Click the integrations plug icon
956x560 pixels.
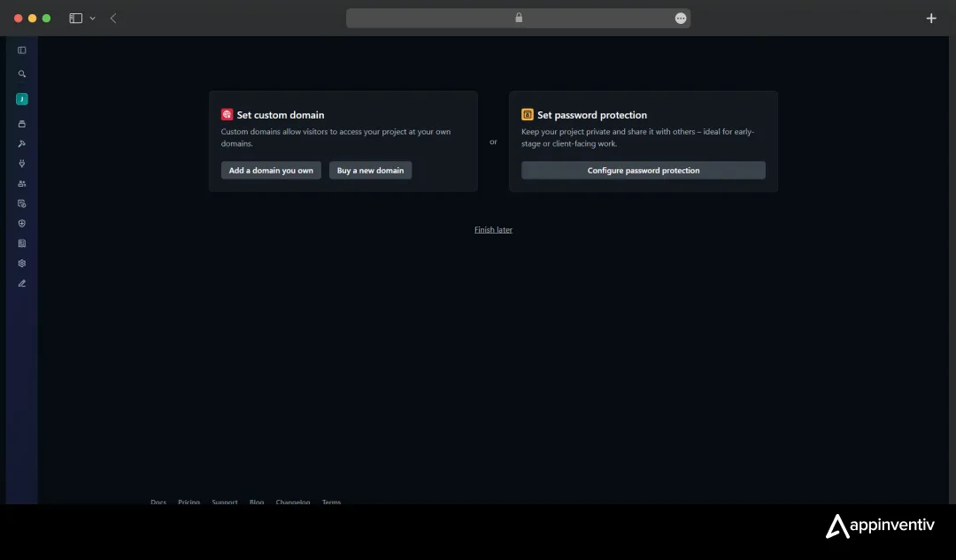click(x=21, y=164)
